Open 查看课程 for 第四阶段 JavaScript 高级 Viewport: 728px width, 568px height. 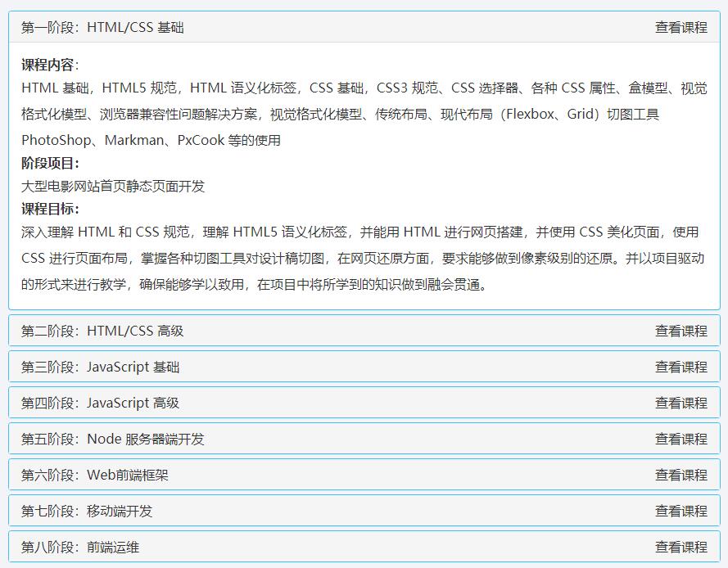pos(681,403)
